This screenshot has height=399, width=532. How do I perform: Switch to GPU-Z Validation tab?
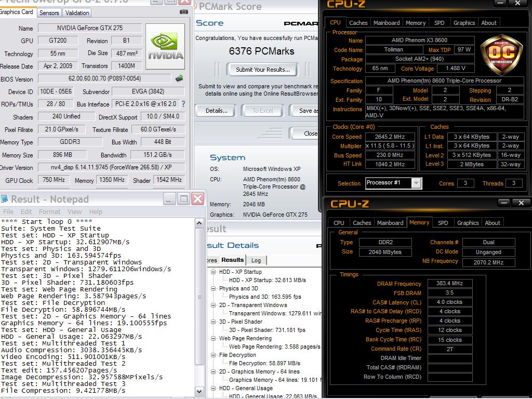(77, 13)
